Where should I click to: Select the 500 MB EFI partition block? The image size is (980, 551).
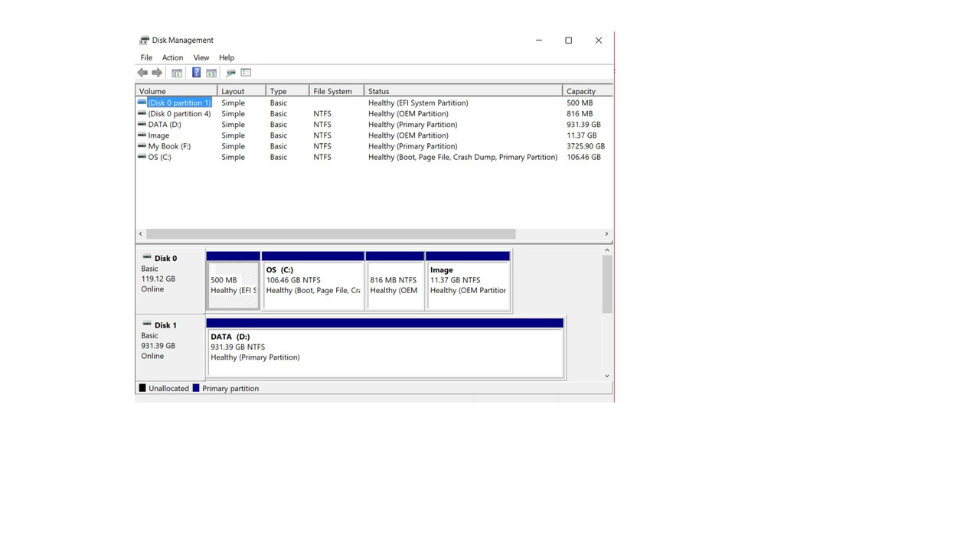(x=233, y=280)
